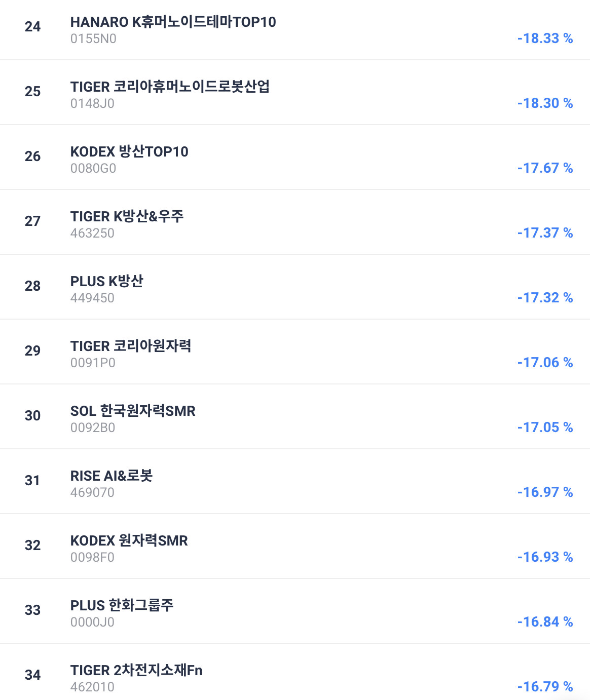Image resolution: width=590 pixels, height=700 pixels.
Task: Open KODEX 방산TOP10 details
Action: (x=129, y=152)
